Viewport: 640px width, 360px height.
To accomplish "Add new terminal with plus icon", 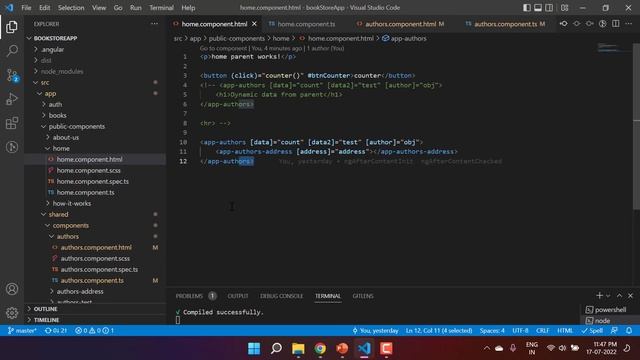I will tap(599, 296).
